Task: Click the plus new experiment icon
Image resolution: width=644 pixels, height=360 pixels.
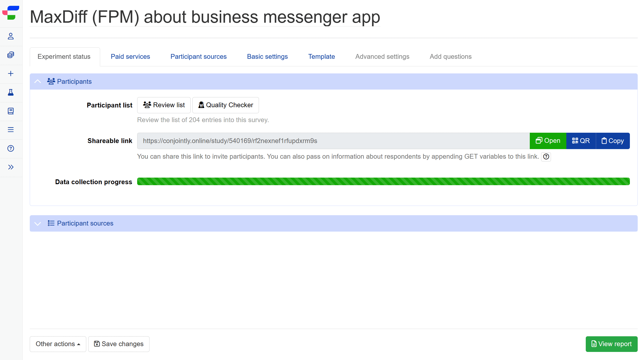Action: (x=11, y=74)
